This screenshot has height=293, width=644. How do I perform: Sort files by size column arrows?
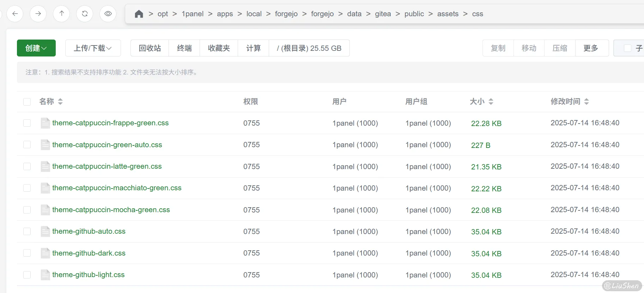tap(491, 102)
